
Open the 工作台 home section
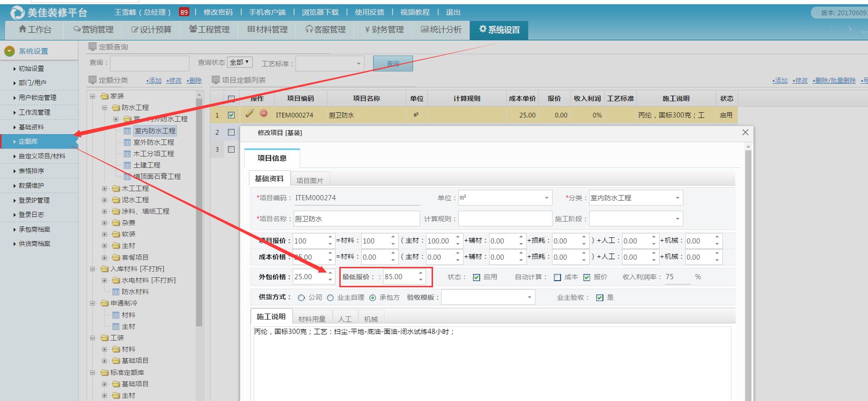click(x=35, y=29)
